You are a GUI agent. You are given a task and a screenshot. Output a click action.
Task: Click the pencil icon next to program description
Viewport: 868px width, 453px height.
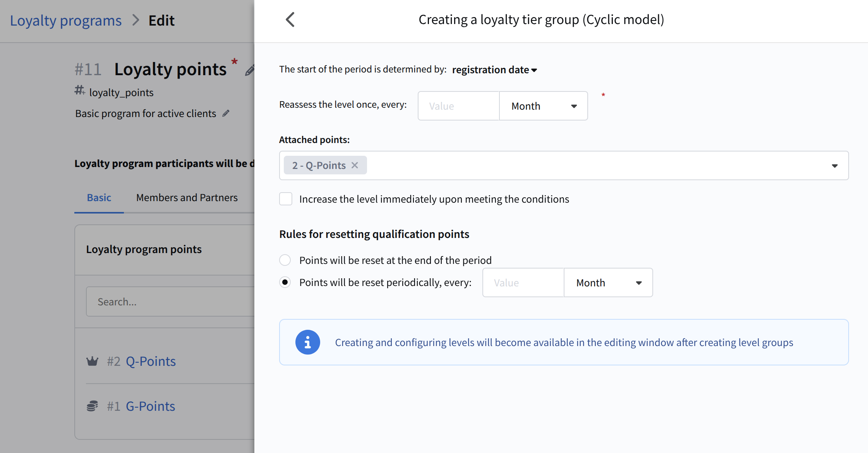click(x=226, y=113)
